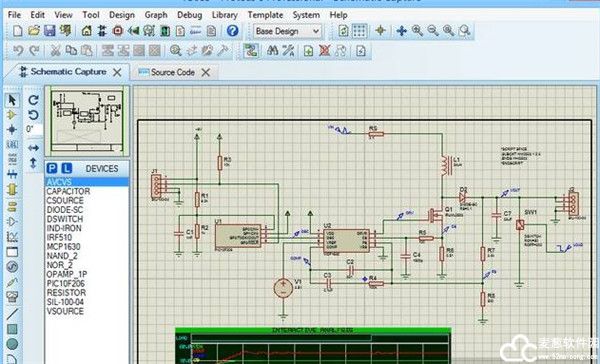This screenshot has width=600, height=364.
Task: Open the Graph menu
Action: 156,15
